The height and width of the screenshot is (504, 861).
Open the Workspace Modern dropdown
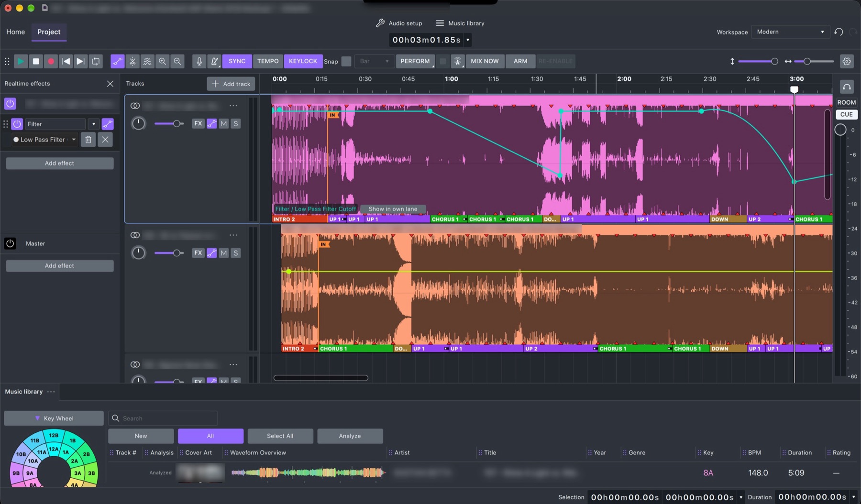click(790, 32)
